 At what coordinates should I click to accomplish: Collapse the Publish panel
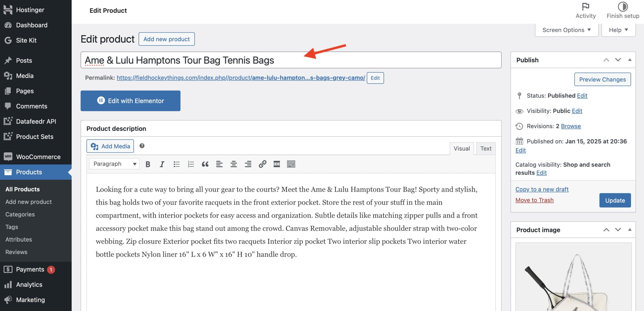[x=630, y=60]
